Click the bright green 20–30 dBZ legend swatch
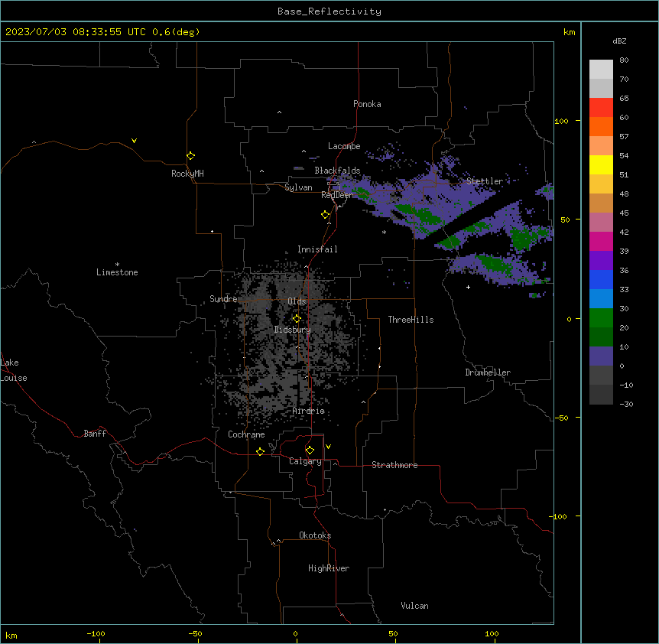The image size is (659, 644). (x=601, y=318)
